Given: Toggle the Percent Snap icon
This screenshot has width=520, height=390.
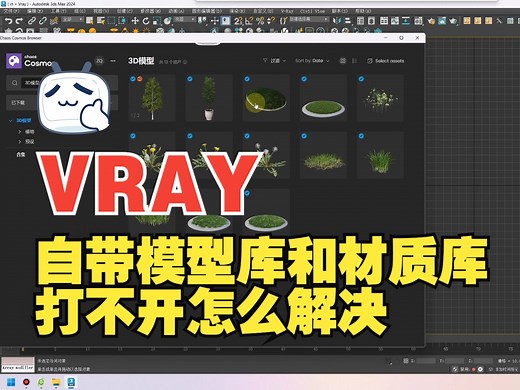Looking at the screenshot, I should tap(260, 21).
